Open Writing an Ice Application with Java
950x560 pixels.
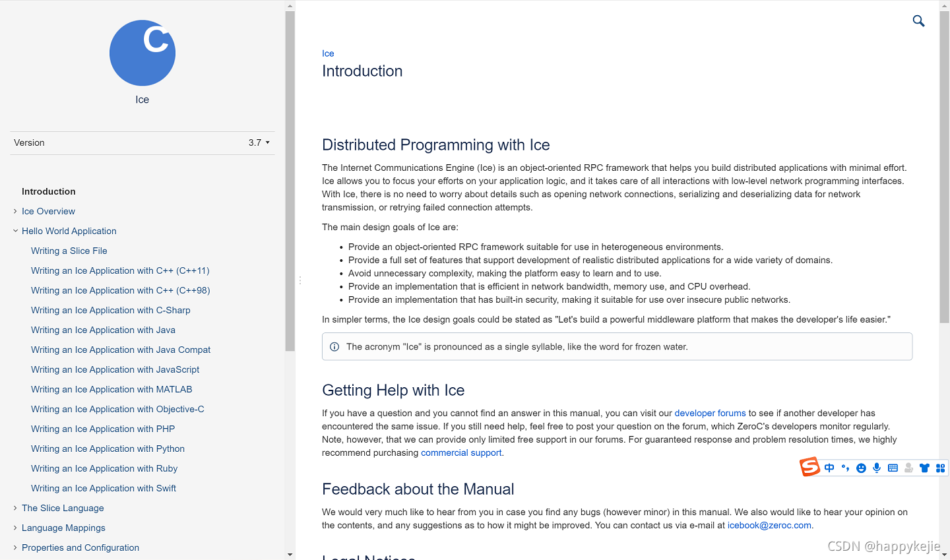pos(103,330)
